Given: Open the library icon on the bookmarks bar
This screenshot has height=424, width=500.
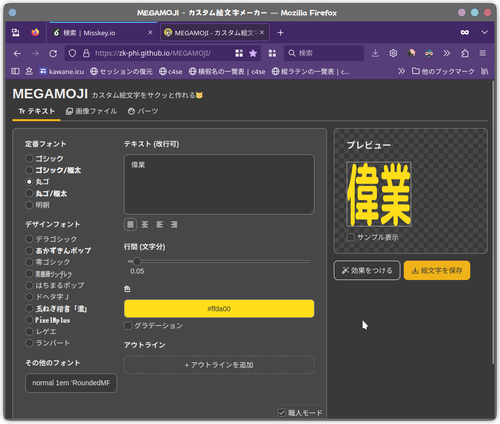Looking at the screenshot, I should (484, 71).
